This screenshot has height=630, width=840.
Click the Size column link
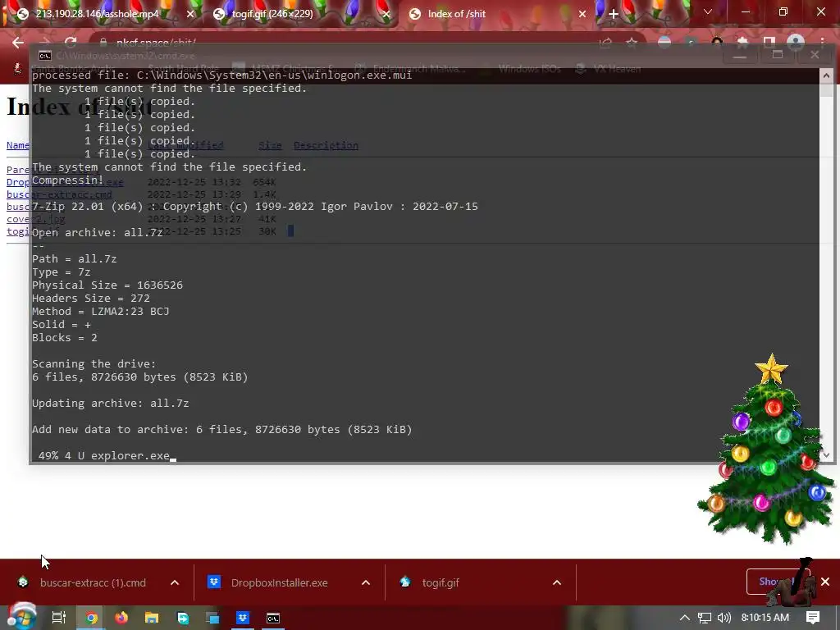pyautogui.click(x=270, y=145)
